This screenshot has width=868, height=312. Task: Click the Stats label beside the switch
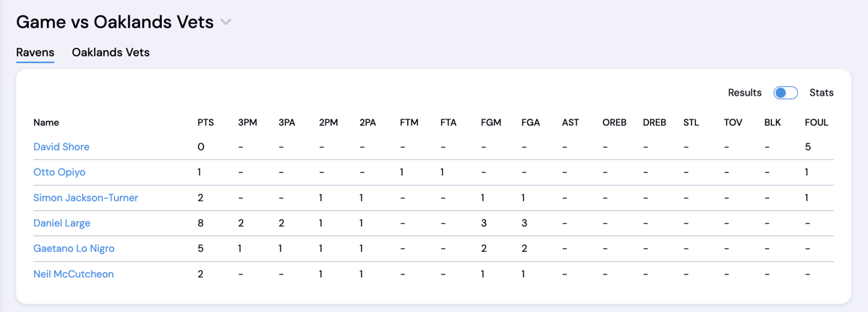(x=821, y=93)
